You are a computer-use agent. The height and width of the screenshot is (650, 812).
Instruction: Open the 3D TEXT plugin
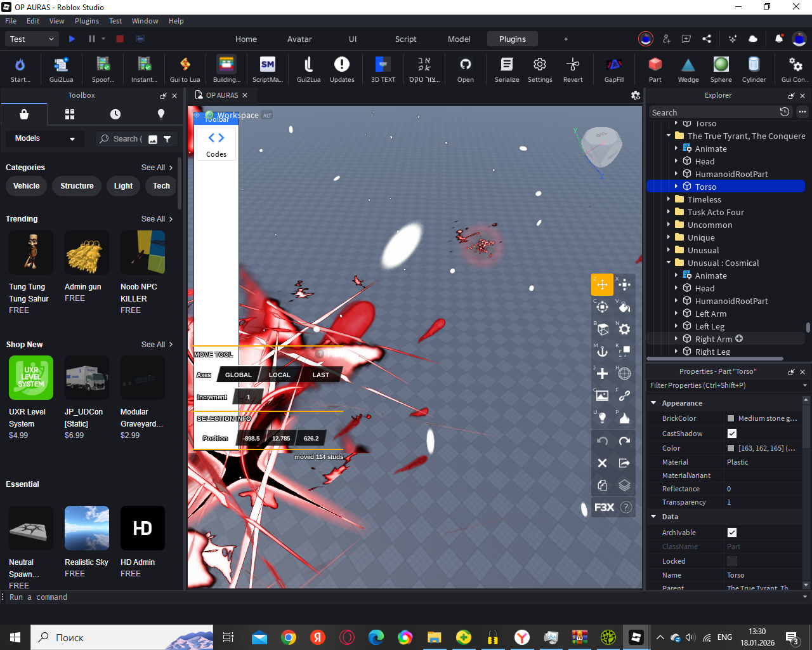click(x=383, y=69)
